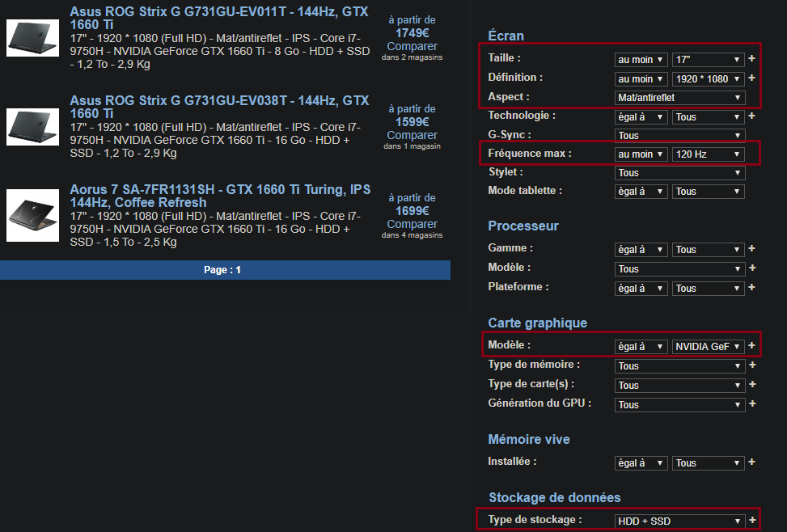787x532 pixels.
Task: Click the Carte graphique section heading
Action: coord(538,323)
